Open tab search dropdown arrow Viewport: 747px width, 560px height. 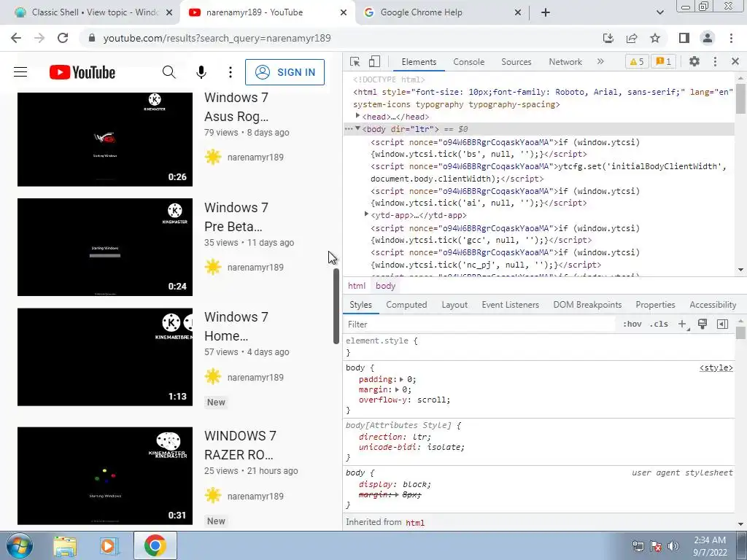coord(659,12)
